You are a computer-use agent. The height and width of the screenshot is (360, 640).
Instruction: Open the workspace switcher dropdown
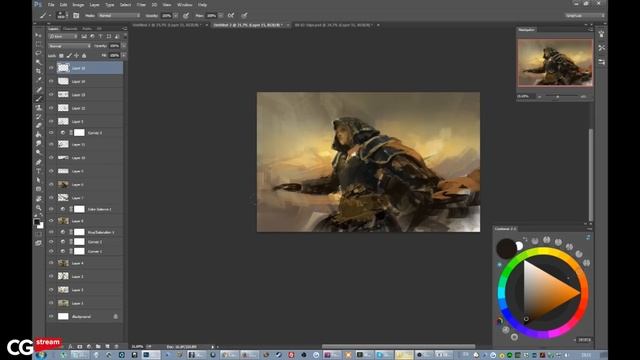[x=585, y=16]
